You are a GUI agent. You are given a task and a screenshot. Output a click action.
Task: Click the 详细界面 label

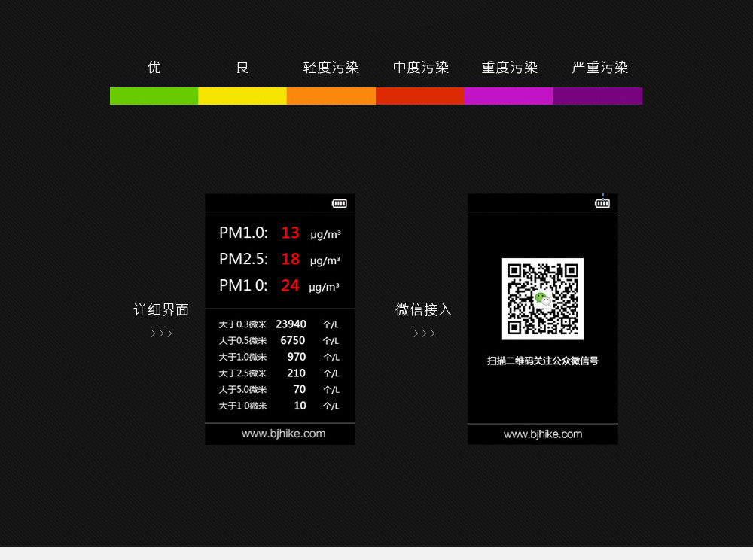pyautogui.click(x=161, y=310)
